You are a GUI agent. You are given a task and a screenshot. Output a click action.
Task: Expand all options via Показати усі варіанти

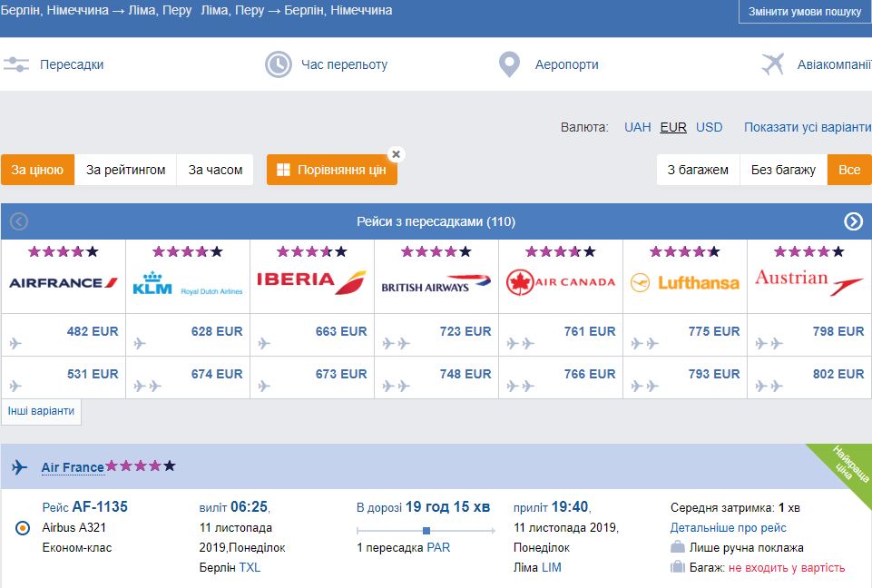[x=807, y=127]
